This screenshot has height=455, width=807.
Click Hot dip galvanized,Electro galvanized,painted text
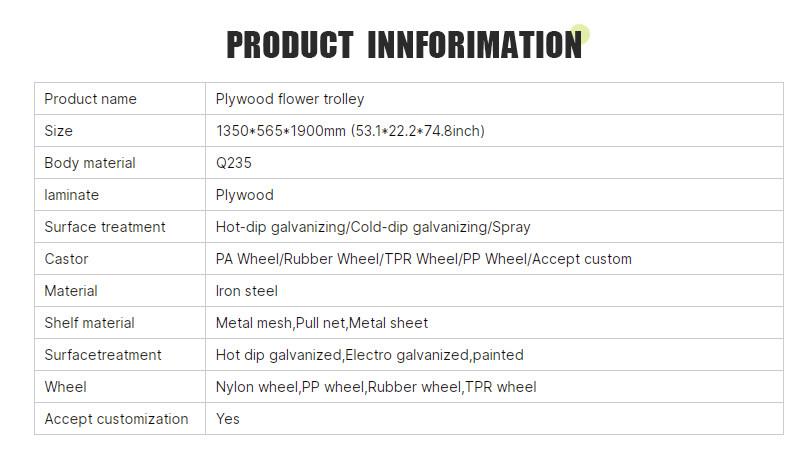coord(370,355)
